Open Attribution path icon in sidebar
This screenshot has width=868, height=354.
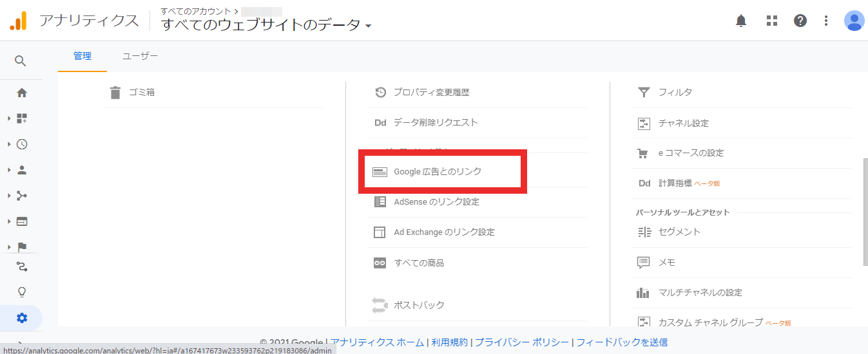[22, 266]
